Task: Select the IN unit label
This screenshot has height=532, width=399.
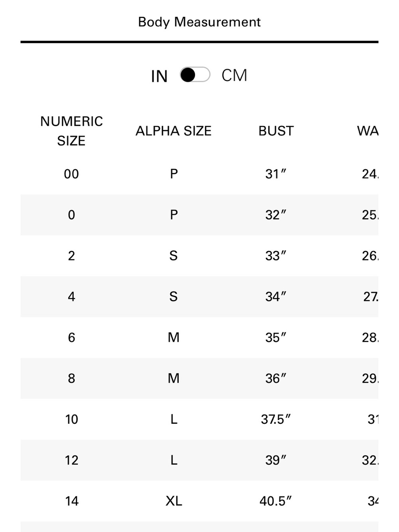Action: pyautogui.click(x=159, y=76)
